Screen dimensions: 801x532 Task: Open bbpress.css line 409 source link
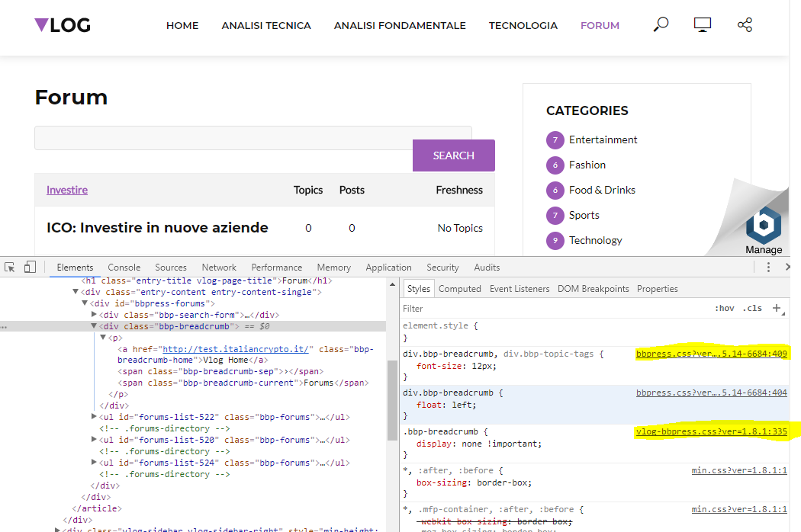(712, 354)
